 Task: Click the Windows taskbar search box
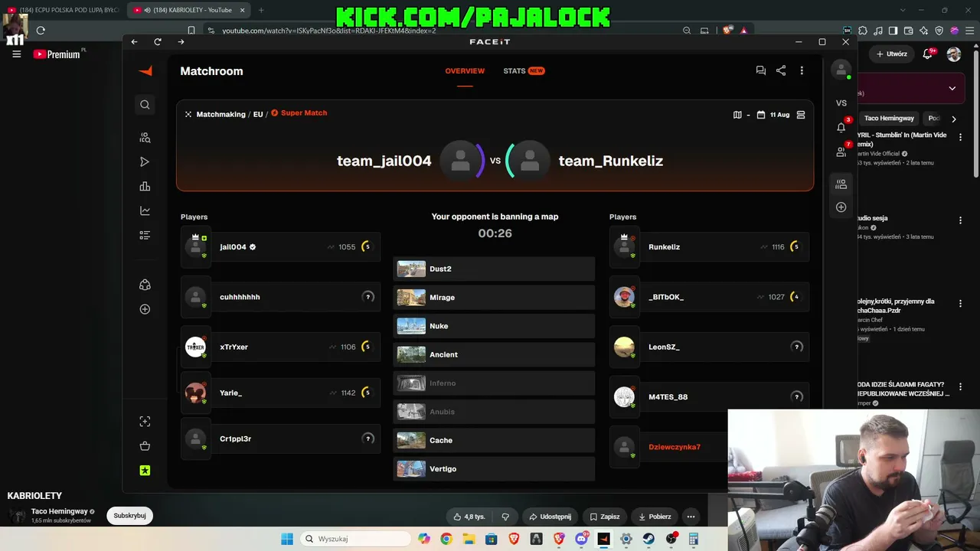(355, 539)
